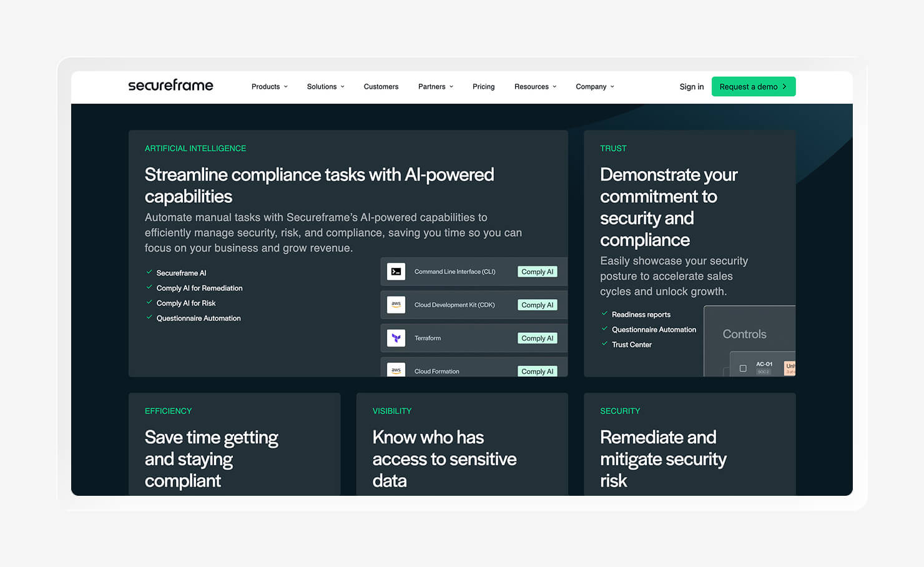Click the checkmark beside Trust Center
924x567 pixels.
pos(604,343)
